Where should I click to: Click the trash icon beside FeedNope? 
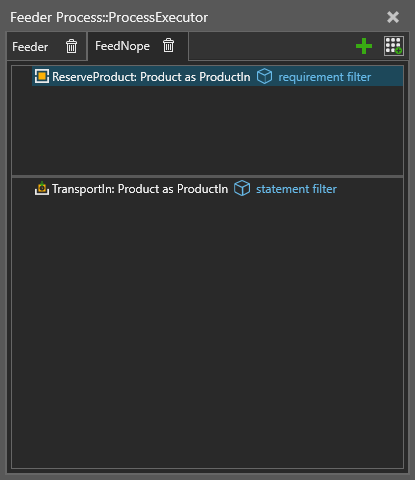168,45
